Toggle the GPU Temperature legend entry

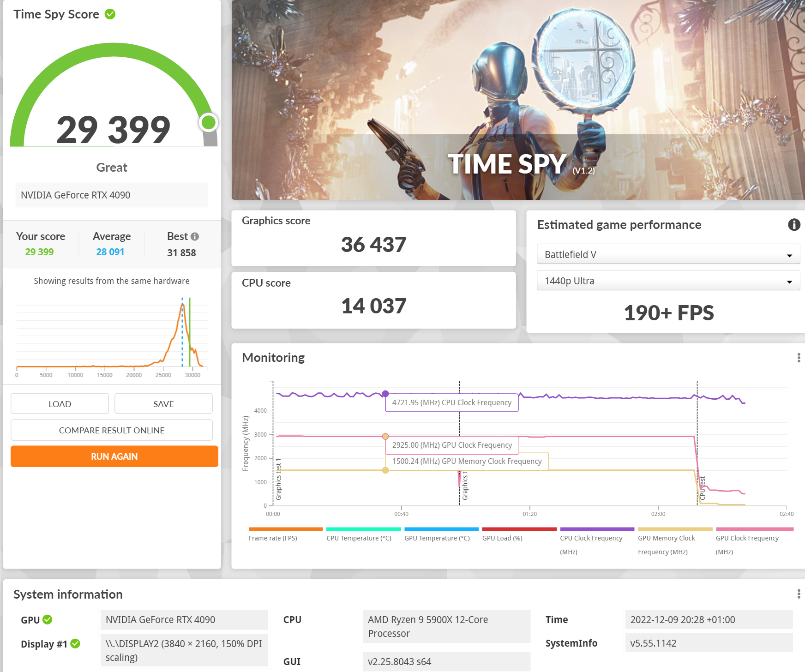[x=441, y=534]
